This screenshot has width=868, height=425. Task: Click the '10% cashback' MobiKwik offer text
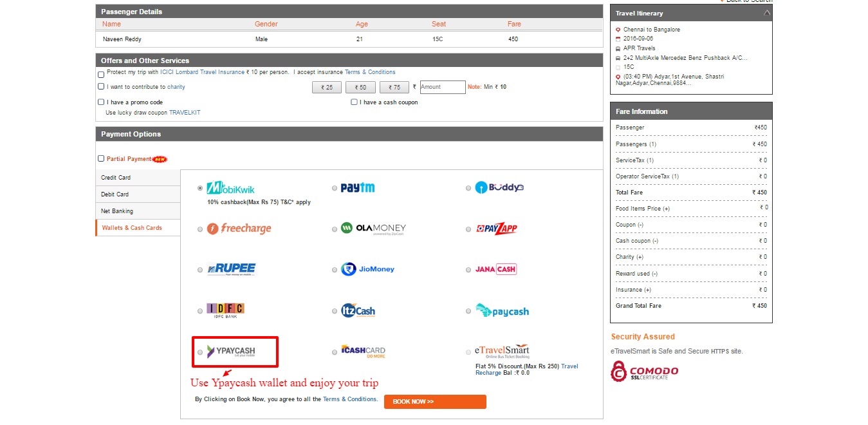(259, 202)
